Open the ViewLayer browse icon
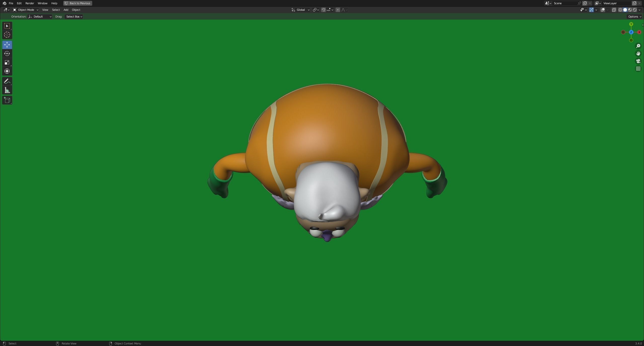 point(598,3)
